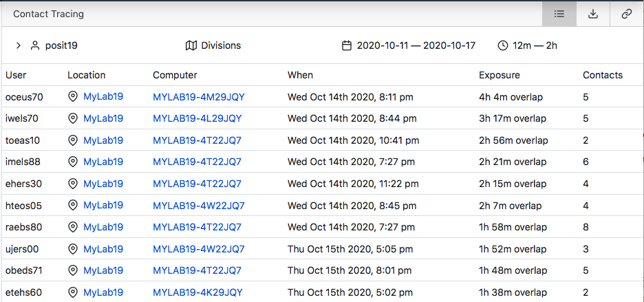Click the location pin in etehs60 row
Image resolution: width=644 pixels, height=302 pixels.
[x=73, y=292]
